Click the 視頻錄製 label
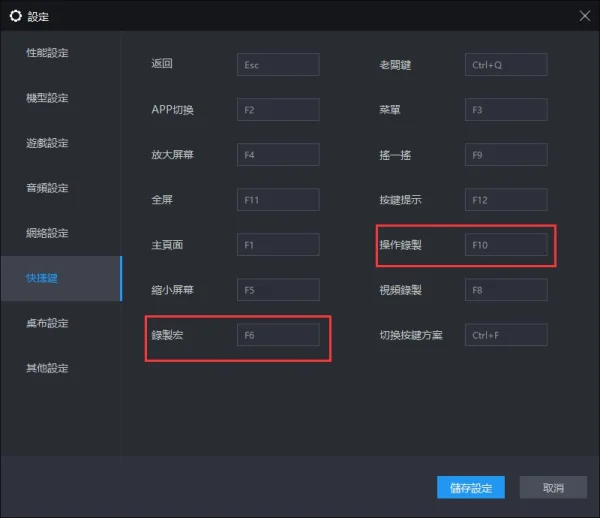This screenshot has width=600, height=518. coord(400,290)
